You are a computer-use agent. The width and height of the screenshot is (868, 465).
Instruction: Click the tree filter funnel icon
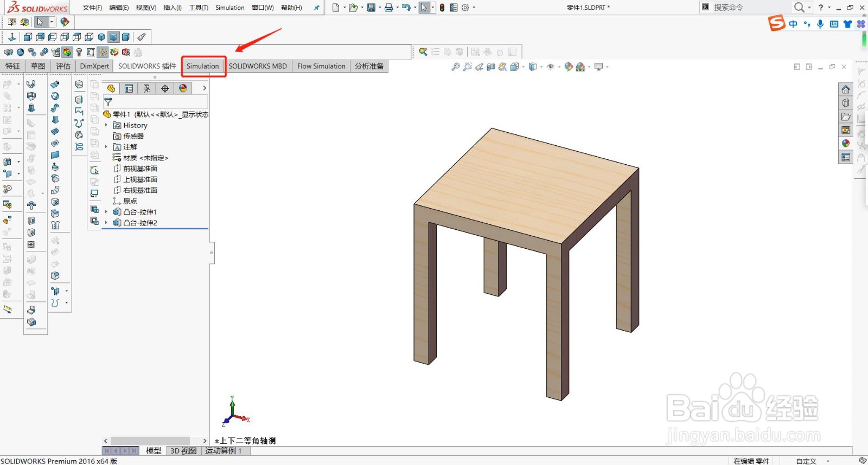108,102
